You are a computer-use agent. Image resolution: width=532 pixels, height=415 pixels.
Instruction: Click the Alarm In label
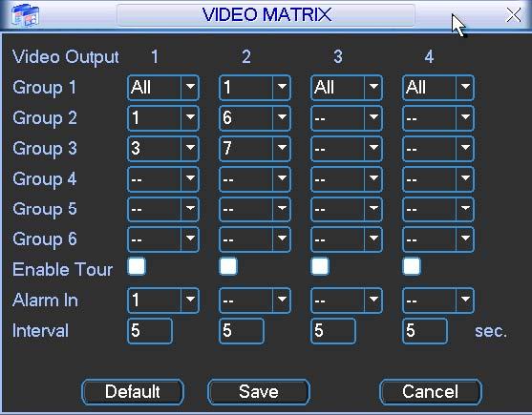coord(45,301)
